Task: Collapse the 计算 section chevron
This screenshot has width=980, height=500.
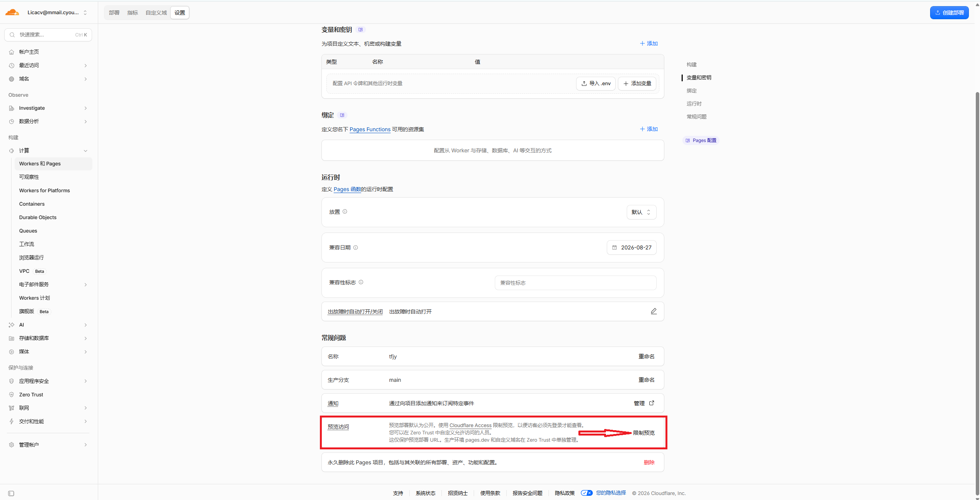Action: click(86, 151)
